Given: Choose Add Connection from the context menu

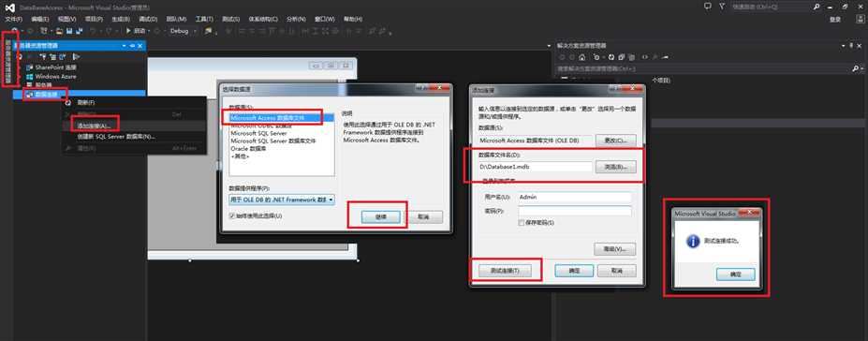Looking at the screenshot, I should coord(95,126).
